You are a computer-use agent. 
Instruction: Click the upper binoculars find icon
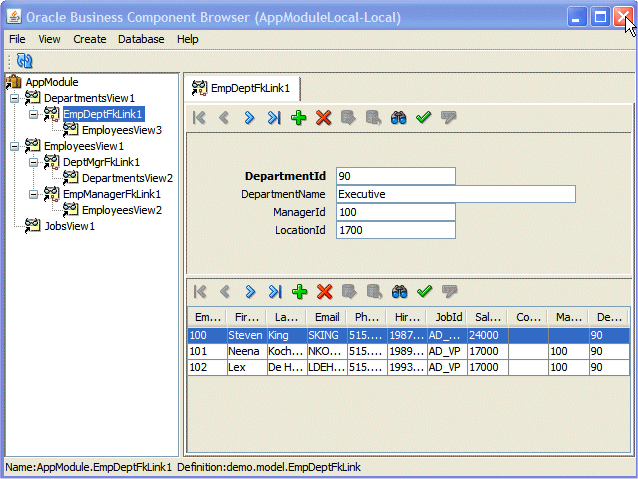point(398,118)
